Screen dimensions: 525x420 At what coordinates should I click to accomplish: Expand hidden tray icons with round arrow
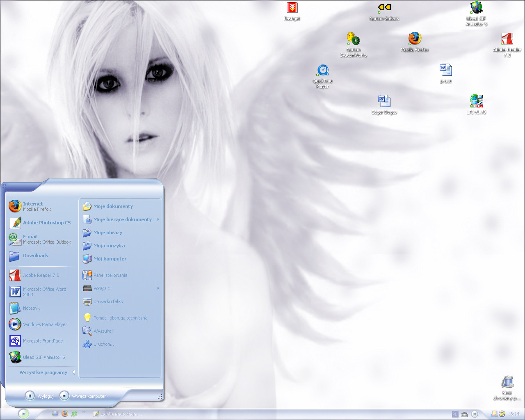pyautogui.click(x=475, y=414)
